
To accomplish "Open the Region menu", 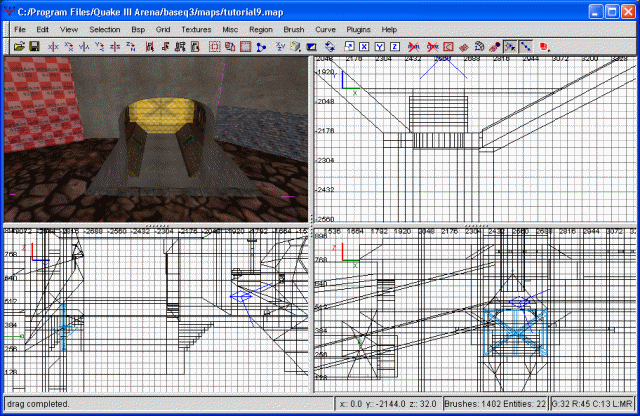I will [x=261, y=29].
